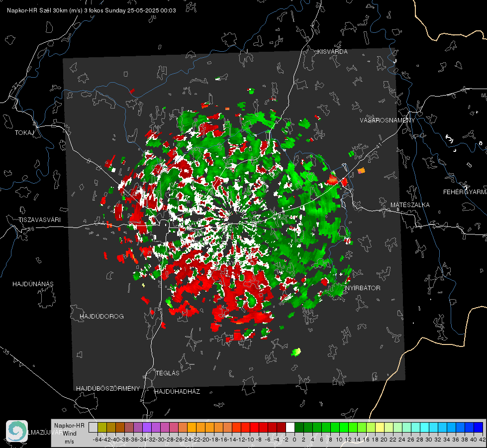Click the dark green swatch above 0
This screenshot has width=487, height=448.
tap(299, 427)
